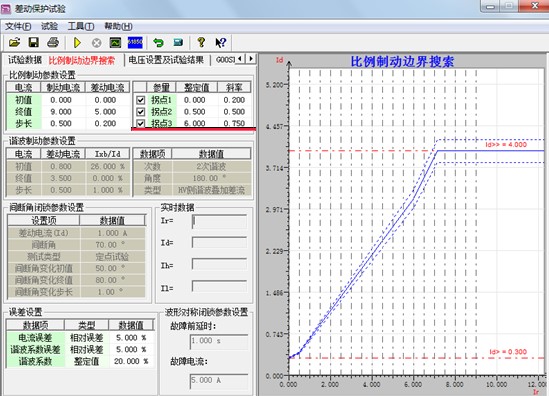
Task: Toggle the 拐点1 checkbox
Action: point(140,100)
